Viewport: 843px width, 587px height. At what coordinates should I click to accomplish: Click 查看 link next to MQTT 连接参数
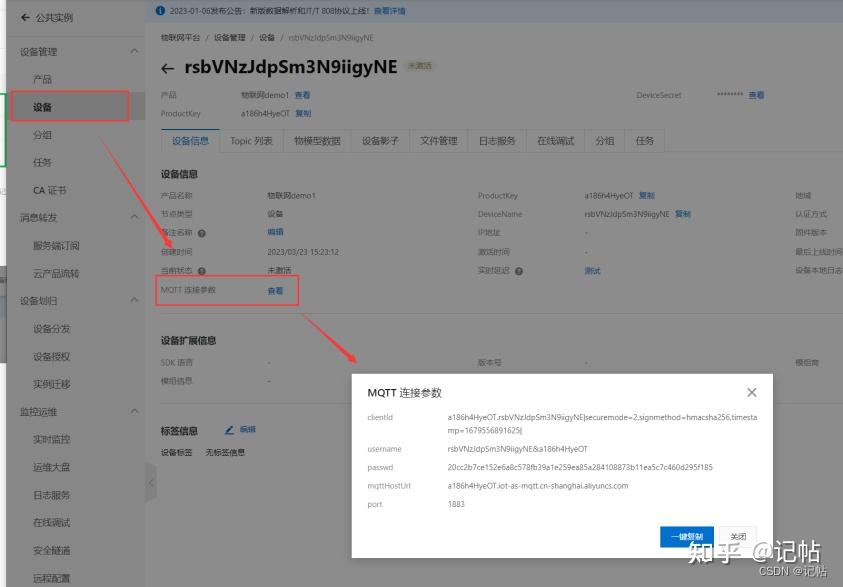point(275,291)
